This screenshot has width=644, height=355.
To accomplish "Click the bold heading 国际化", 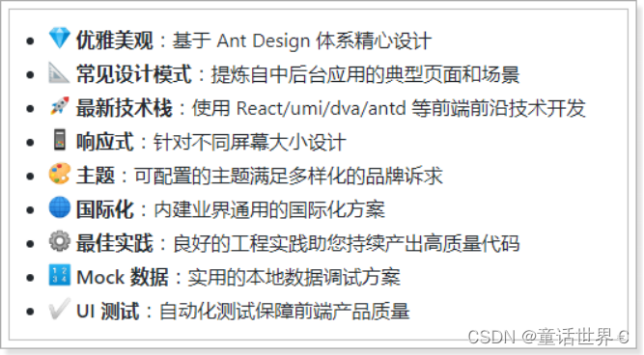I will tap(105, 209).
